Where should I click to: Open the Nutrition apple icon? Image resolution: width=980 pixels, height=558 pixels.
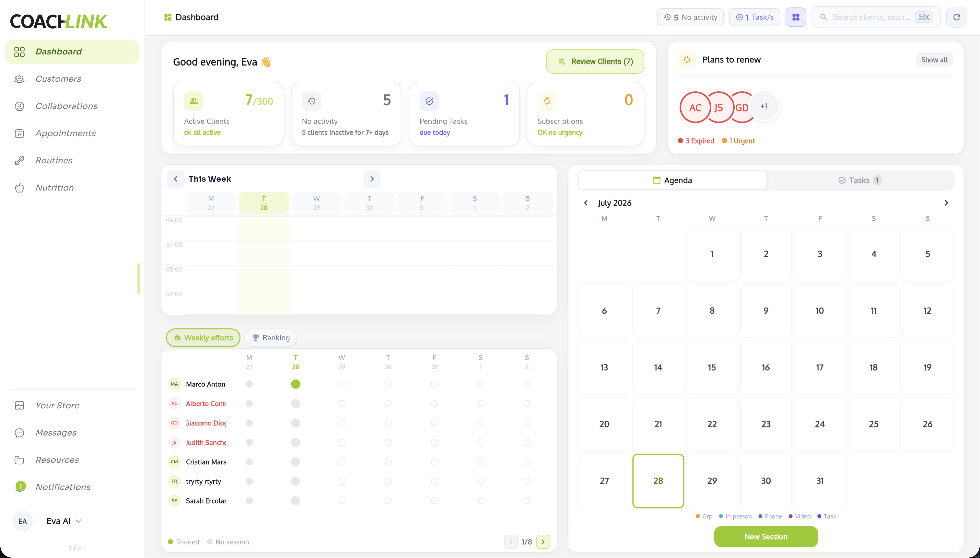(19, 188)
